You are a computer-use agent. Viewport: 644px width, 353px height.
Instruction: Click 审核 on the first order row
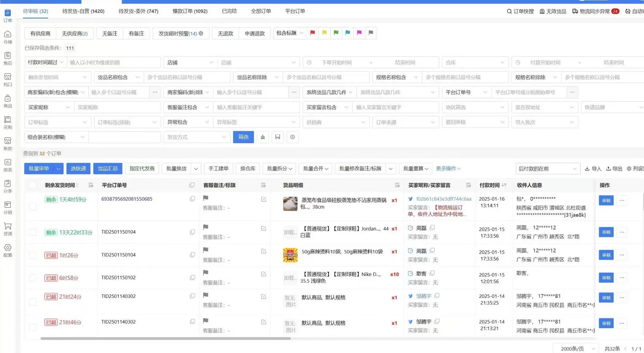point(606,200)
